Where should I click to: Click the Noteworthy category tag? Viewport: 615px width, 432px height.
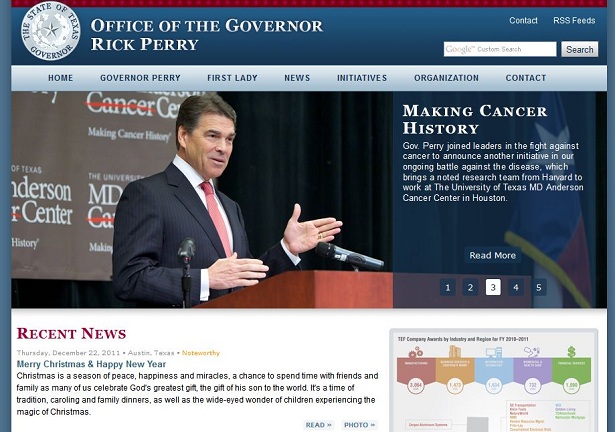[x=201, y=353]
